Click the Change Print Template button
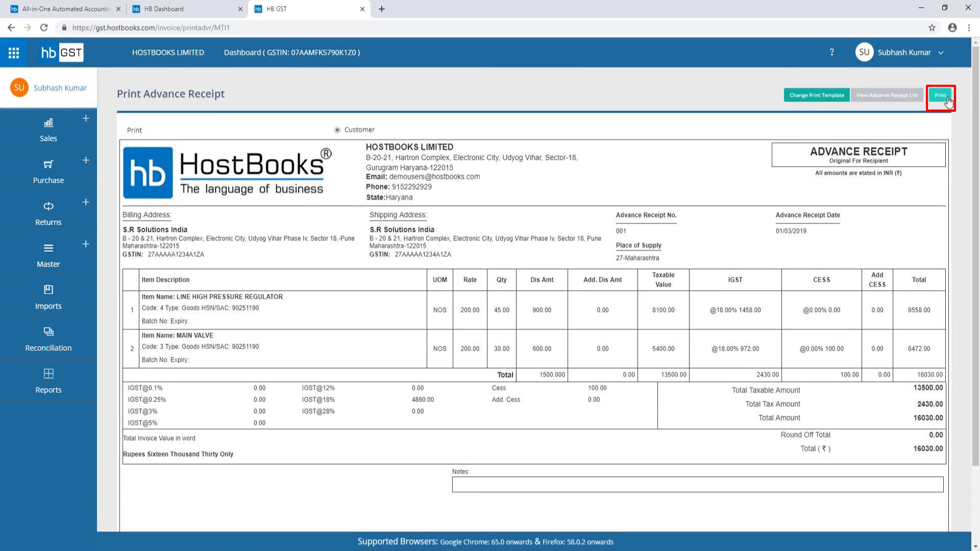 (817, 95)
